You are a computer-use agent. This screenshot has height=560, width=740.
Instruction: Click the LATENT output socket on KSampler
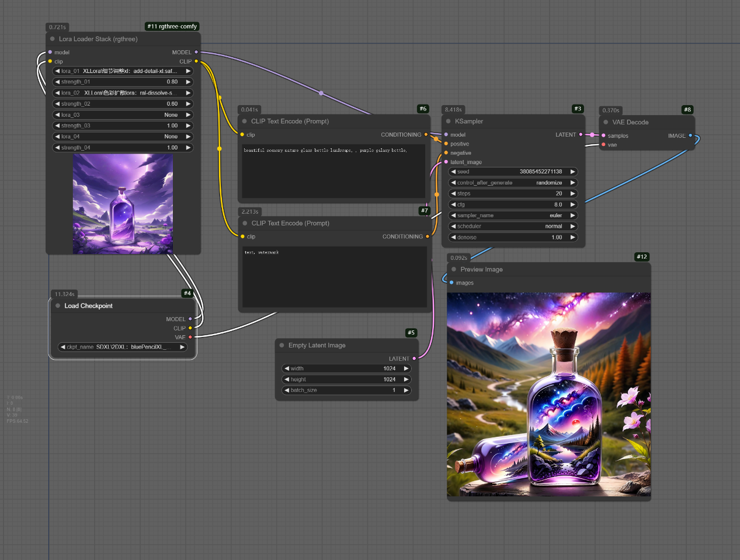click(x=581, y=135)
